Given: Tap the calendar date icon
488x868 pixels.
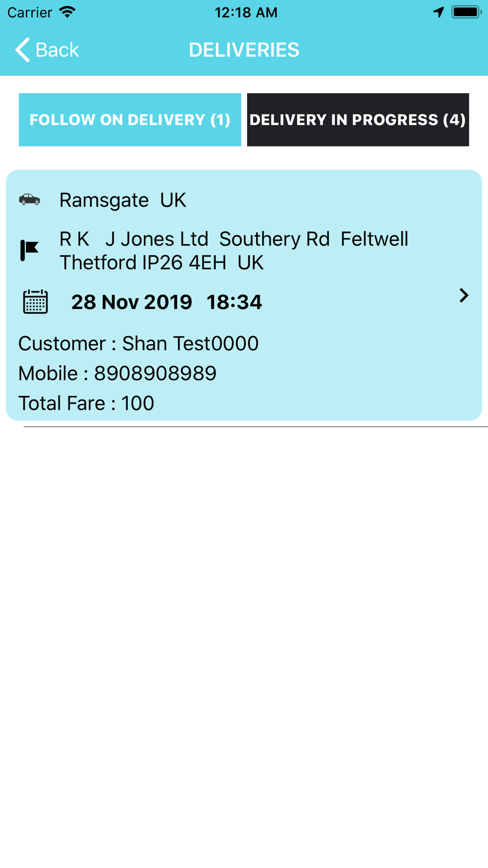Looking at the screenshot, I should tap(35, 302).
